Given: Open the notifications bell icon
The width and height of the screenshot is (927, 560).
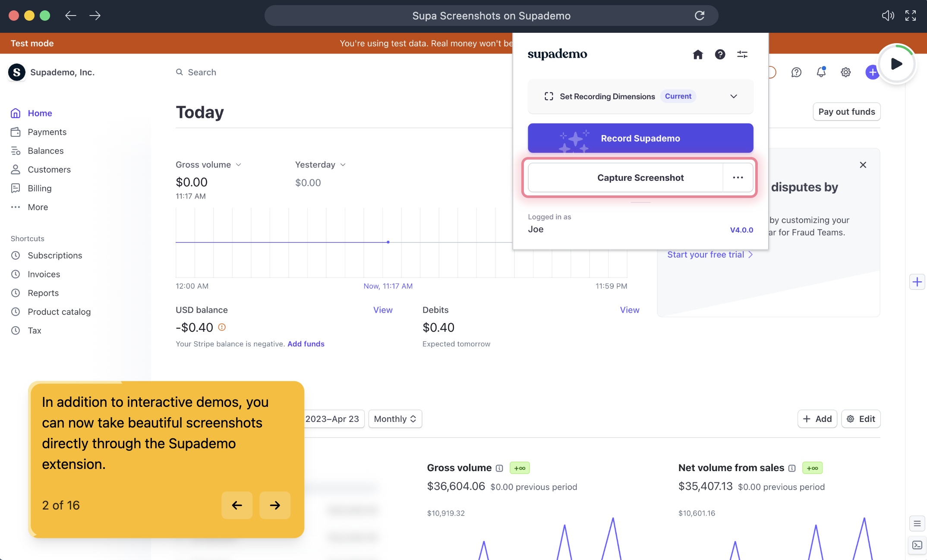Looking at the screenshot, I should point(821,72).
